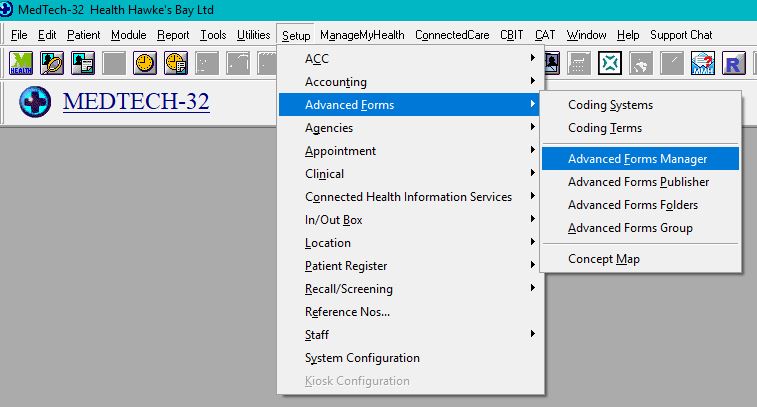The image size is (757, 407).
Task: Expand the Location submenu arrow
Action: (x=533, y=242)
